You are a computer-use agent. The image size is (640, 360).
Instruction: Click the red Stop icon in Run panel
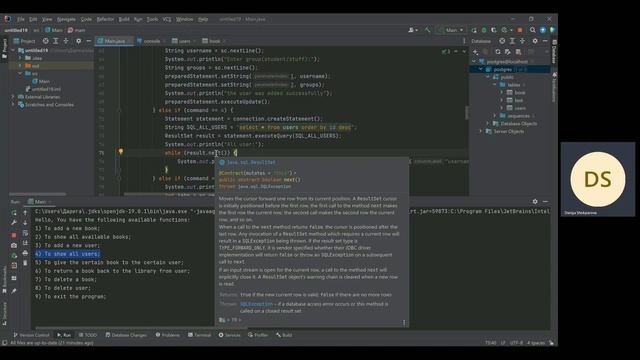14,235
